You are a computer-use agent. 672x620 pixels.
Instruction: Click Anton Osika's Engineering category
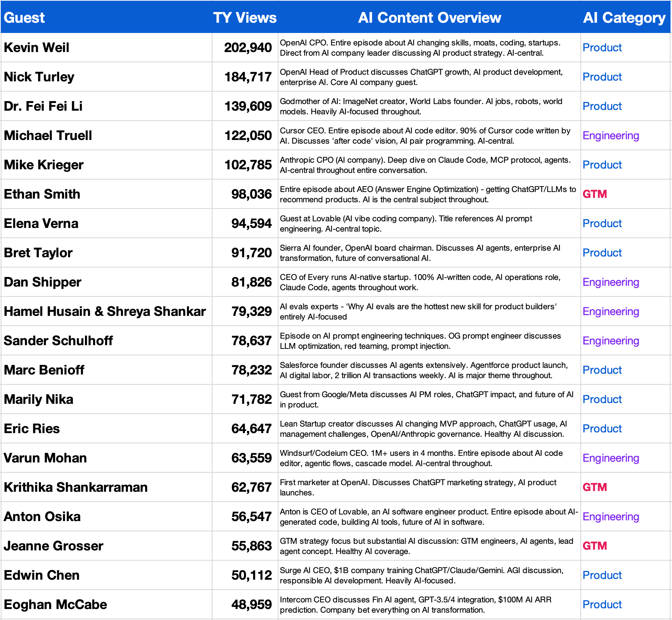(x=611, y=517)
